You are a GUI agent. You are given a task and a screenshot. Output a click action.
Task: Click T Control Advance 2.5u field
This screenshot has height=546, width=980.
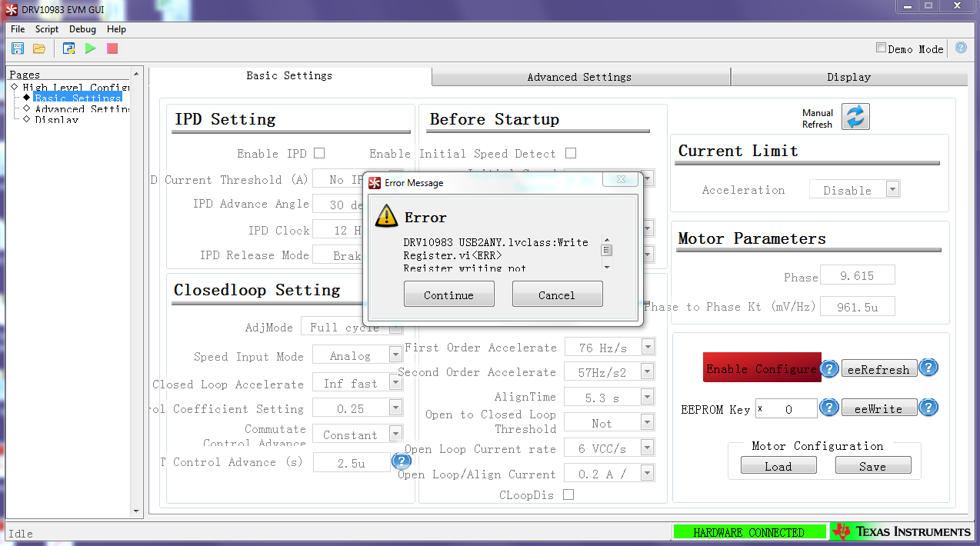coord(352,463)
